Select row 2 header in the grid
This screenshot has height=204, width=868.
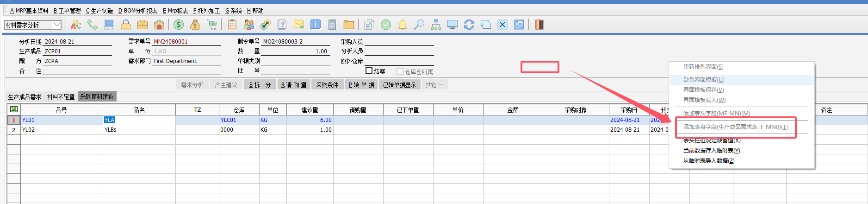[14, 130]
